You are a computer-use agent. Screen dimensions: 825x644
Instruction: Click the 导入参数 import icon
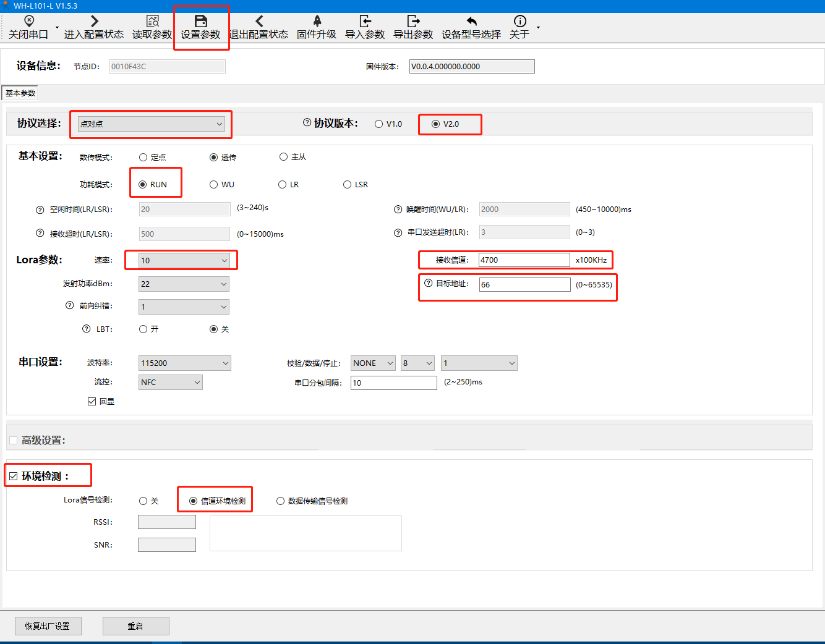pos(365,22)
